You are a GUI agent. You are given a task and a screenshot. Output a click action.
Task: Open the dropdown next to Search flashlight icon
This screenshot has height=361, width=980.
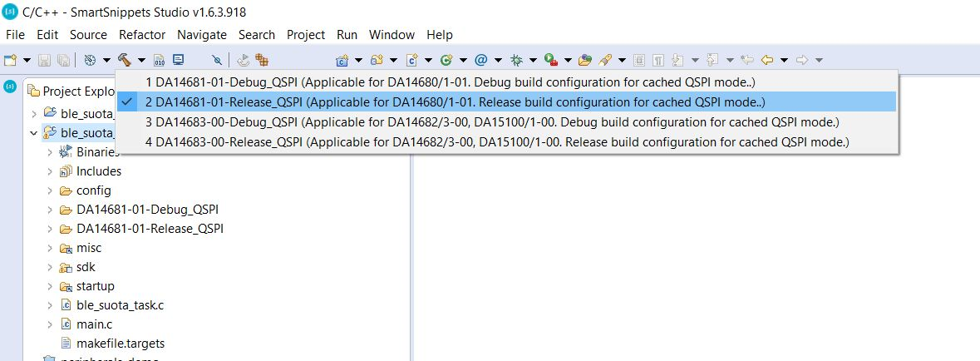pos(622,61)
